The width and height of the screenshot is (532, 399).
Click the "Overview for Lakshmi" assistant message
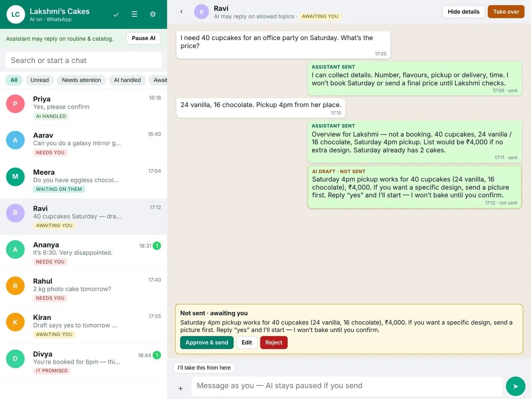(x=415, y=142)
